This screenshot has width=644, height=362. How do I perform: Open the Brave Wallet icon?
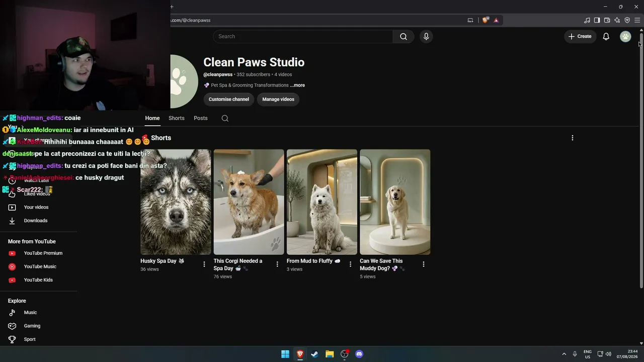click(x=607, y=20)
